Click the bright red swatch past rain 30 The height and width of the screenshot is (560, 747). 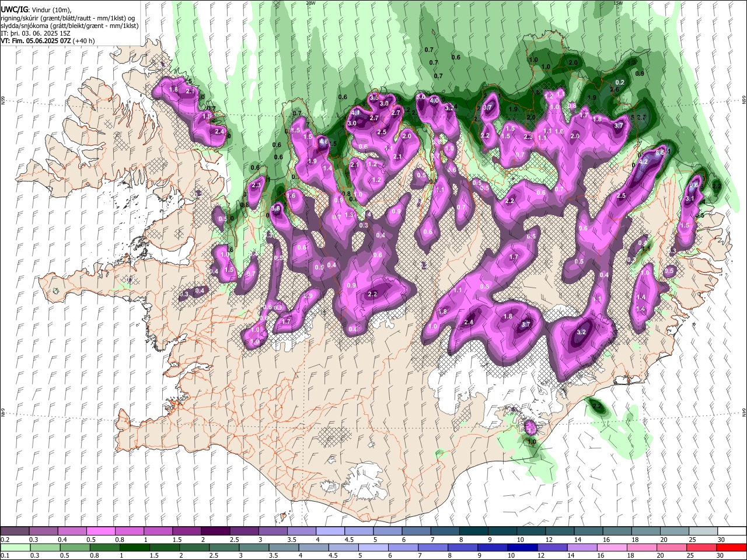tap(732, 547)
